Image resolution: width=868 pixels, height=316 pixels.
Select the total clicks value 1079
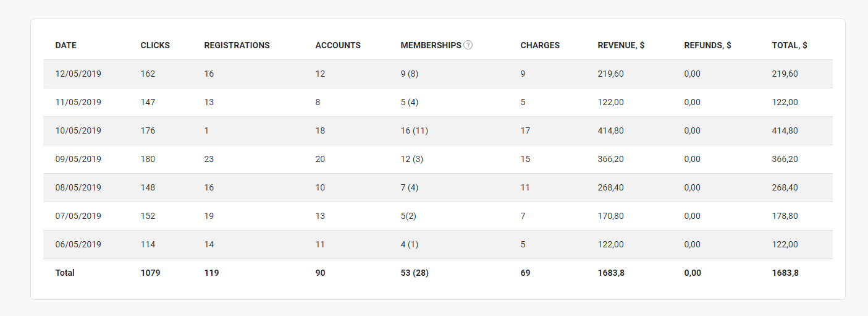(x=150, y=273)
